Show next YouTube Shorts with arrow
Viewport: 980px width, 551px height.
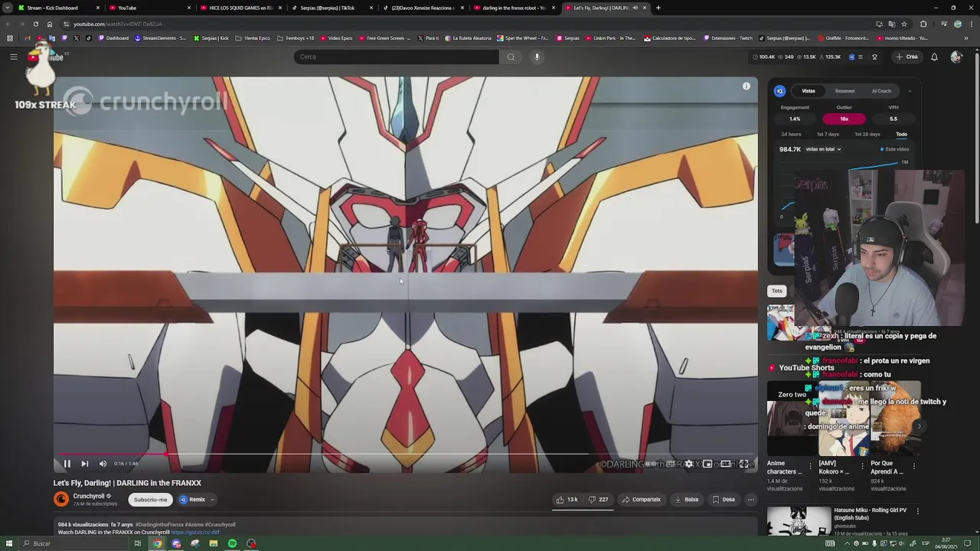[x=919, y=426]
